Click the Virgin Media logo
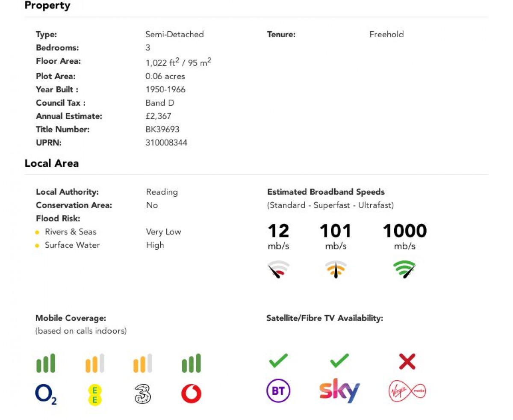This screenshot has height=420, width=513. [x=407, y=391]
